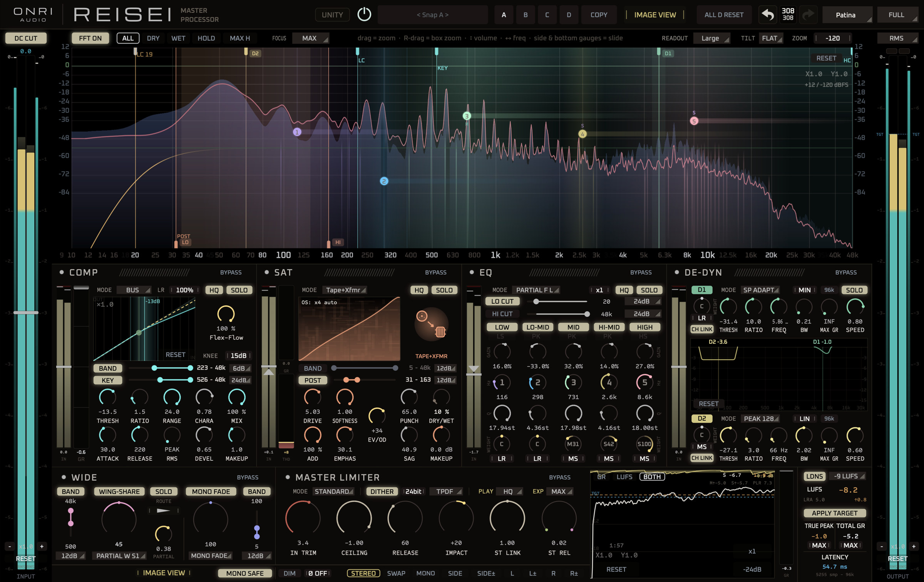Screen dimensions: 924x582
Task: Open the EQ mode PARTIAL F L dropdown
Action: [x=536, y=290]
